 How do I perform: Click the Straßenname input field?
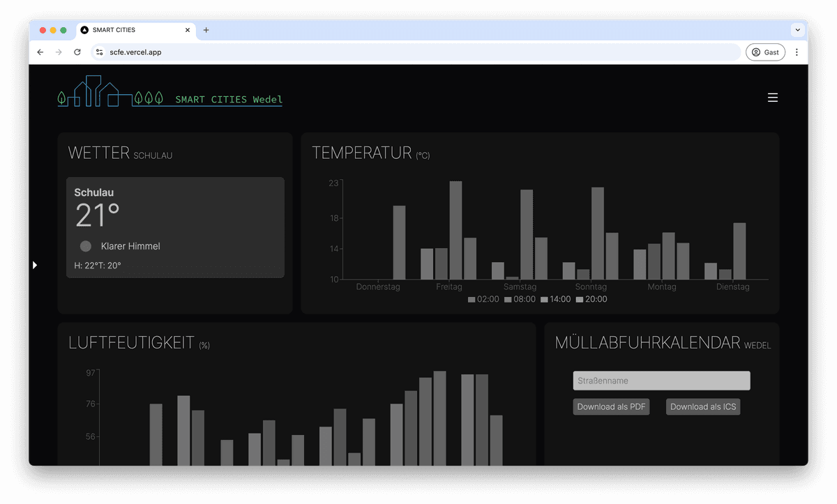(x=661, y=381)
